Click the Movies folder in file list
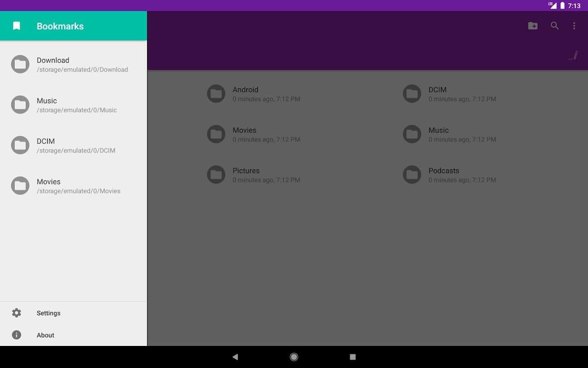Screen dimensions: 588x368 [244, 134]
